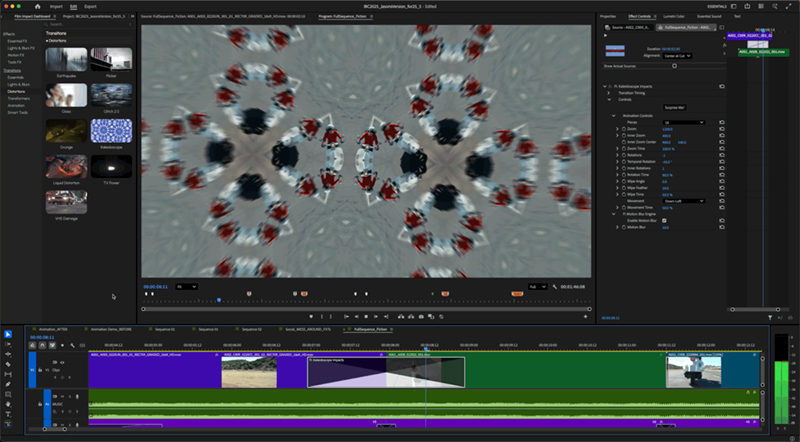Select the Hand tool

(7, 403)
